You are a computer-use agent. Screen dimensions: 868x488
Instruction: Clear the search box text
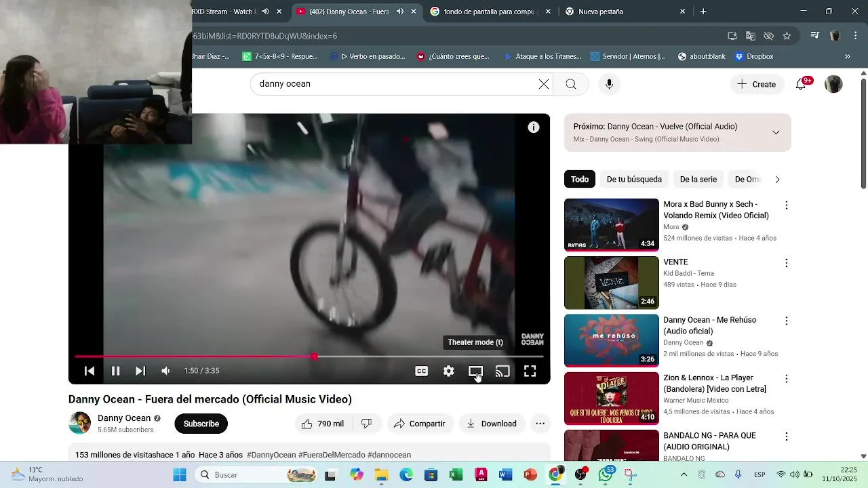click(544, 84)
